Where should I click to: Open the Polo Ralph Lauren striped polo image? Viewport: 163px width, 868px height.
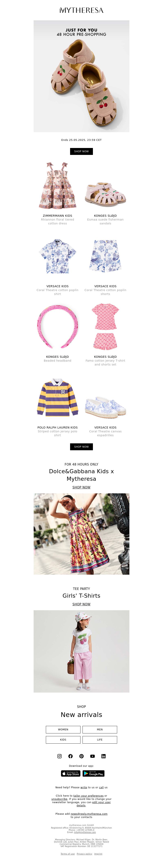click(58, 398)
